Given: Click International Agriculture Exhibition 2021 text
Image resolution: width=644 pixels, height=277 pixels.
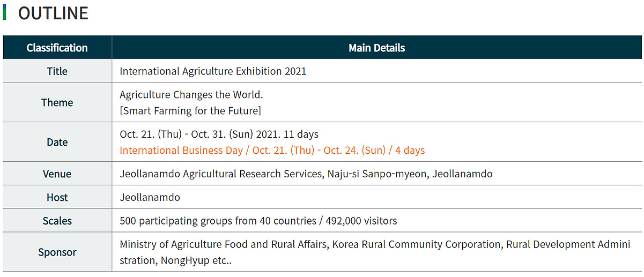Looking at the screenshot, I should click(213, 71).
